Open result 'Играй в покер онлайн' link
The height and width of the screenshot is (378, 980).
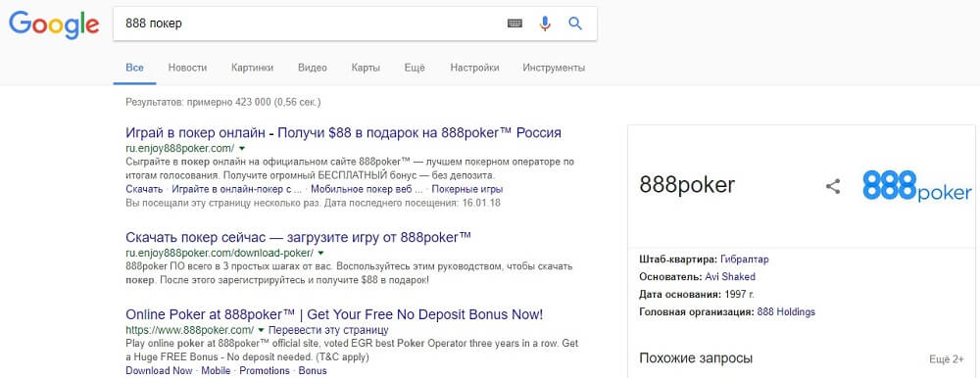click(x=343, y=133)
